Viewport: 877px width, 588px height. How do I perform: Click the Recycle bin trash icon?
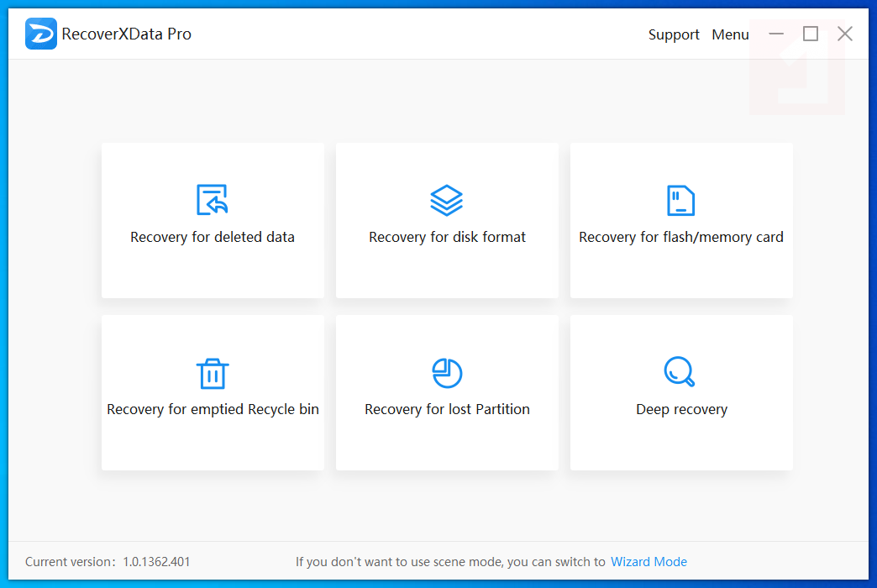pos(213,373)
